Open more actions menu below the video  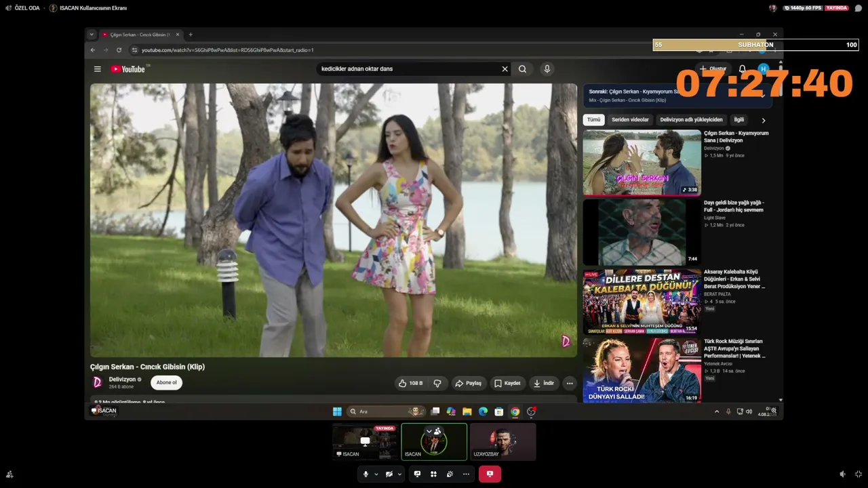pyautogui.click(x=570, y=383)
